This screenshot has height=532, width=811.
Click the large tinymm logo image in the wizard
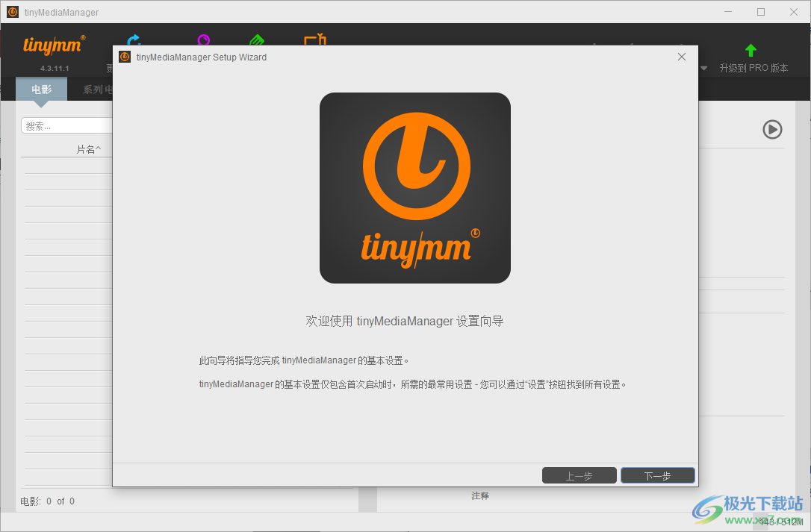(414, 188)
